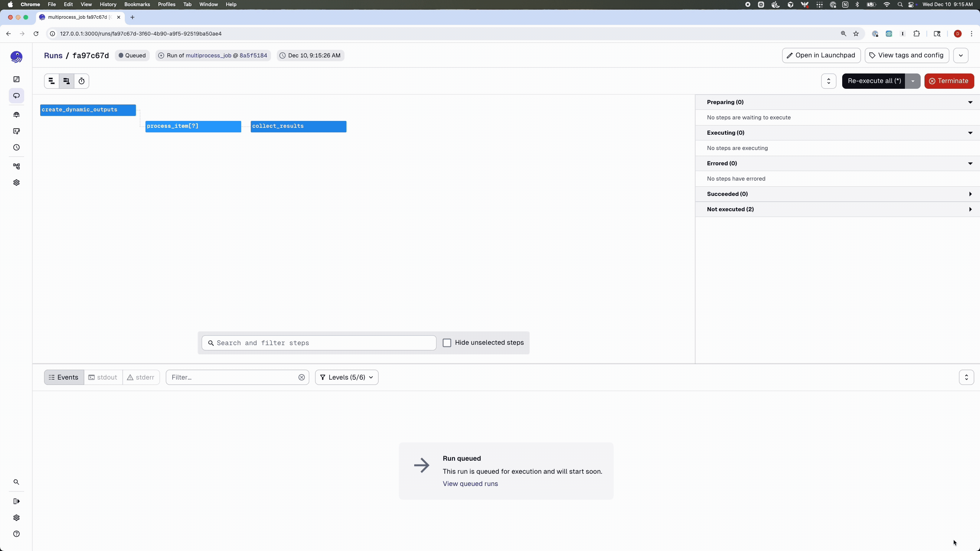Screen dimensions: 980x551
Task: Click the bottom sidebar settings gear
Action: [x=16, y=518]
